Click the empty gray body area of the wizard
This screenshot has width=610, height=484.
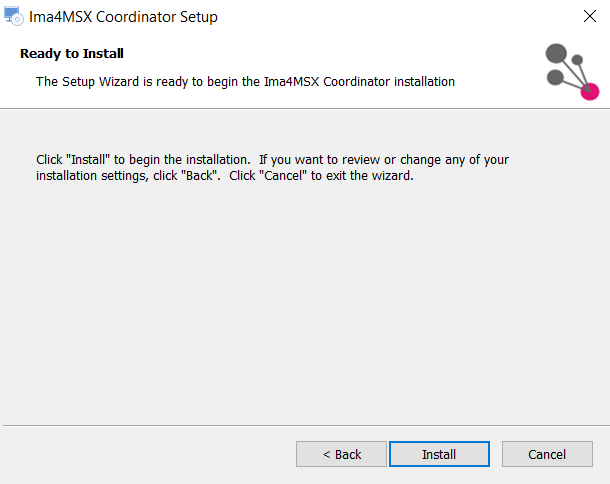click(305, 296)
